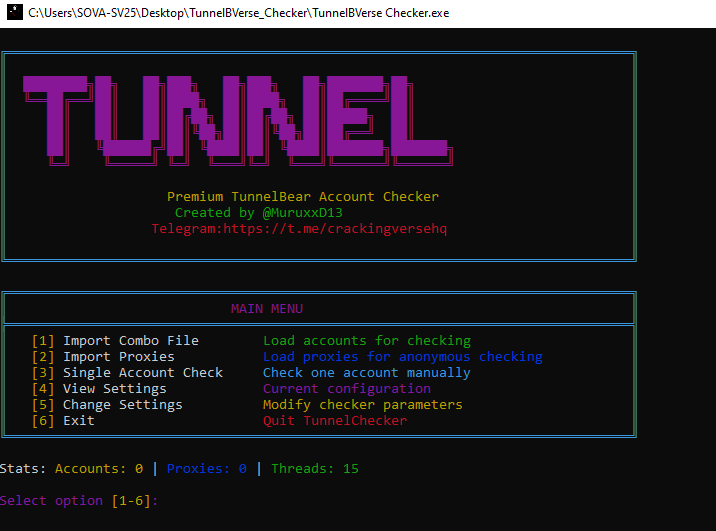This screenshot has height=531, width=716.
Task: Click the Exit menu entry
Action: 78,421
